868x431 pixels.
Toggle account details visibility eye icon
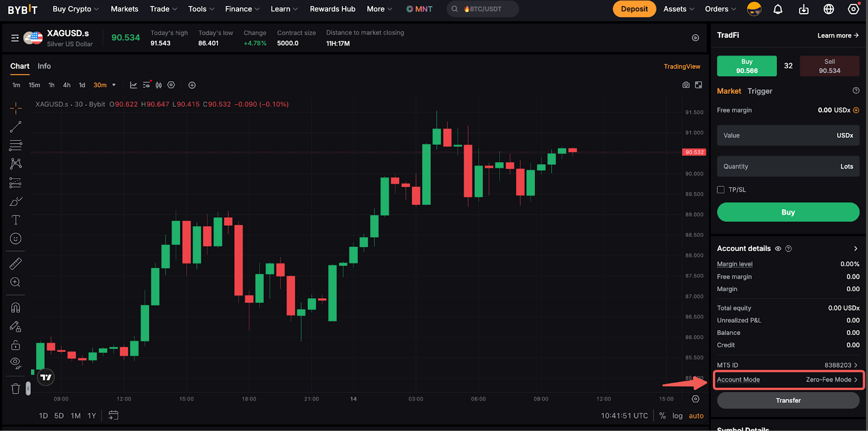tap(778, 249)
